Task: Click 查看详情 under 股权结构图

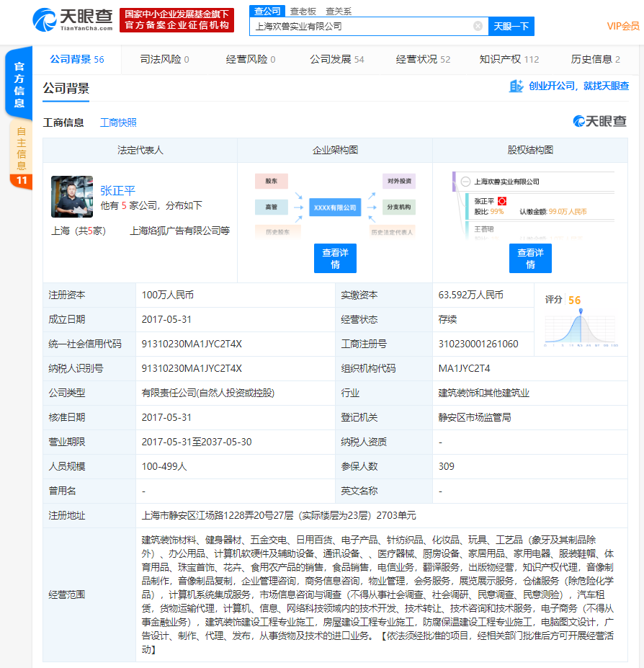Action: click(x=530, y=258)
